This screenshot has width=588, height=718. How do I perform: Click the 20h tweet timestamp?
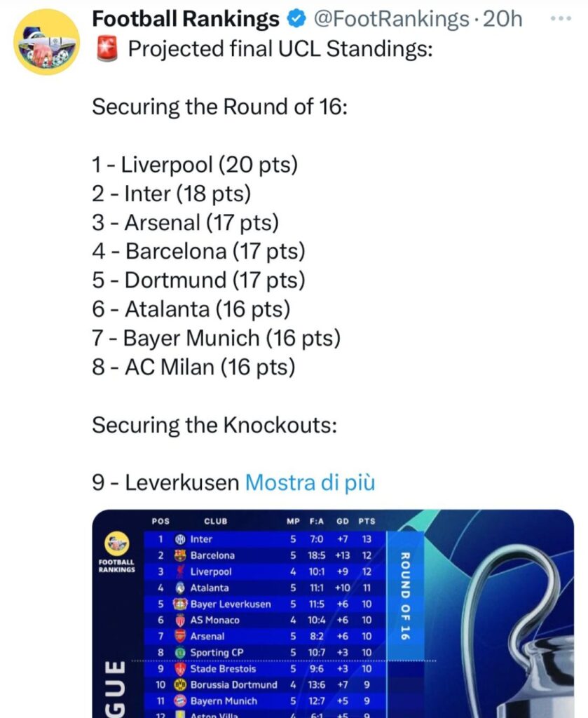502,20
